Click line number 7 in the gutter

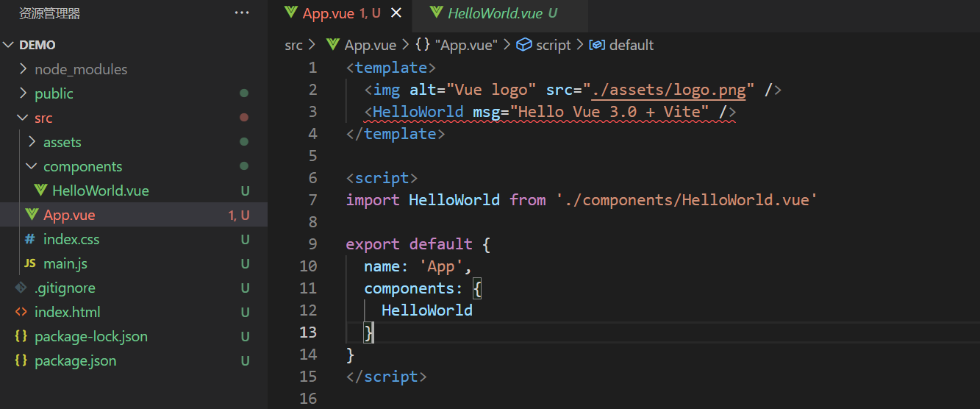pos(312,200)
